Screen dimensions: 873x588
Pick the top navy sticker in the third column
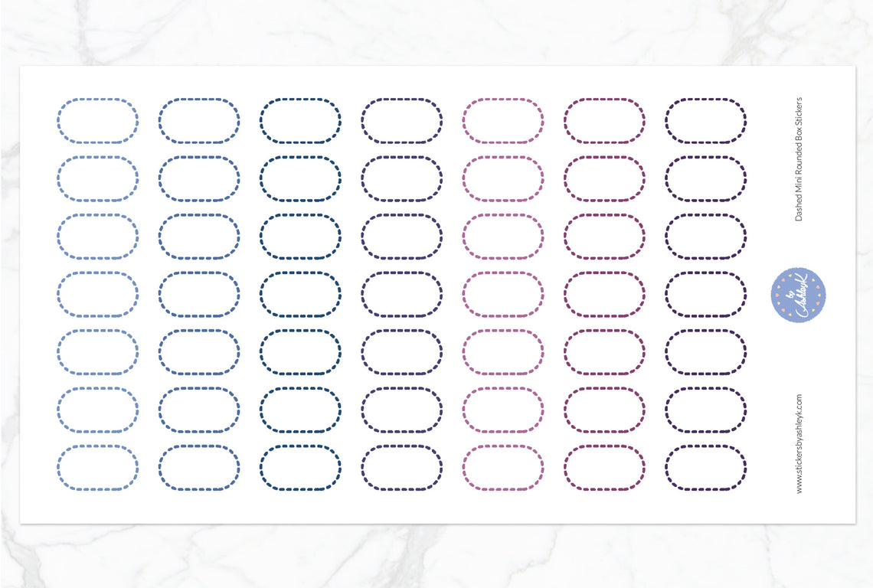300,121
